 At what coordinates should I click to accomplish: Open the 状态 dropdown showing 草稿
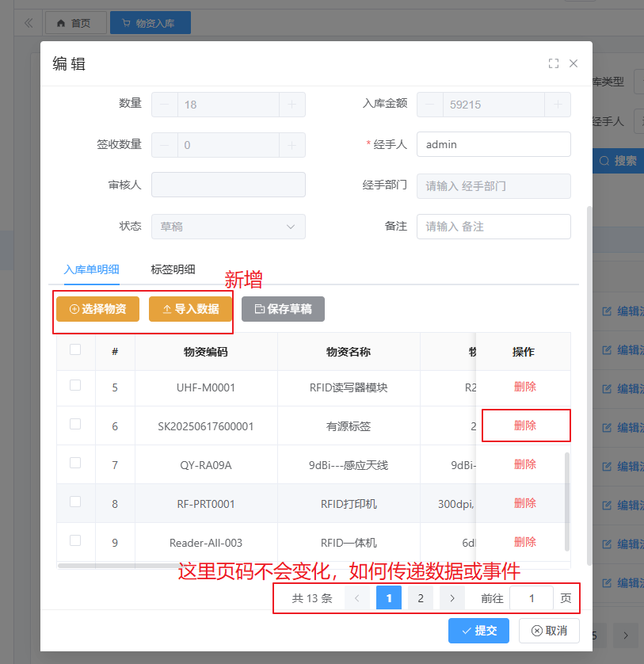[x=228, y=227]
